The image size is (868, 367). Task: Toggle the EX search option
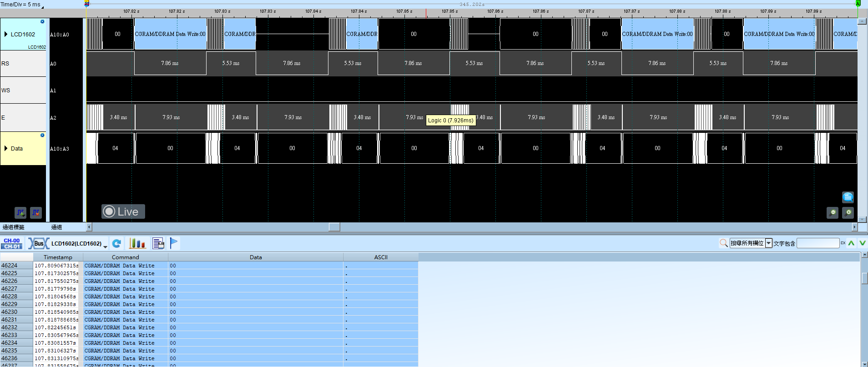pos(843,243)
